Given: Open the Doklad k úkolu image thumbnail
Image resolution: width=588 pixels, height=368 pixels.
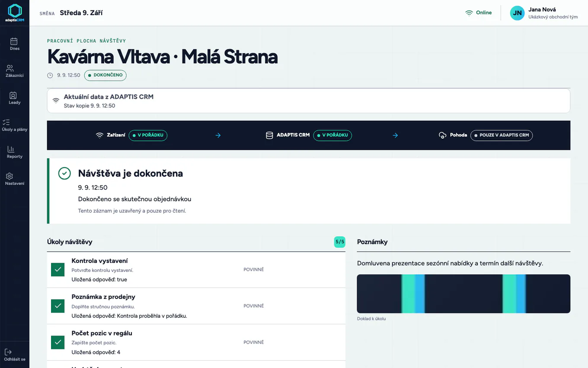Looking at the screenshot, I should 463,294.
